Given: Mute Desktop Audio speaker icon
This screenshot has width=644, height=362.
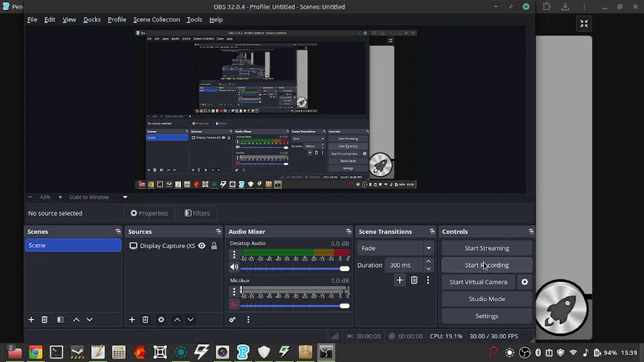Looking at the screenshot, I should tap(234, 267).
